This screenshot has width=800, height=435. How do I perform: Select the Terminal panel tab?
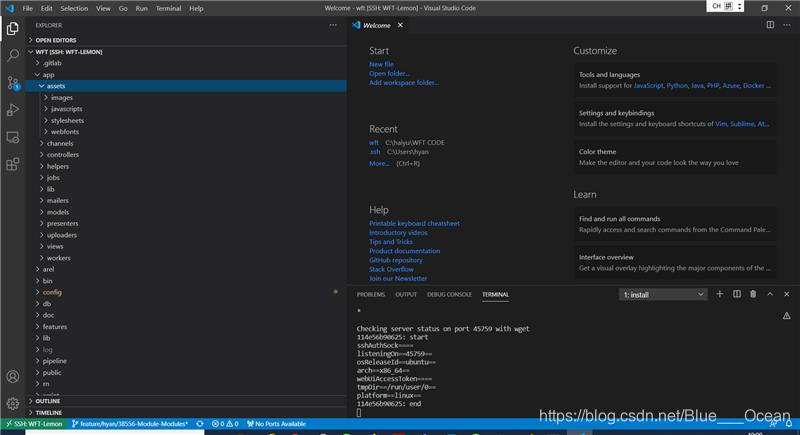pyautogui.click(x=495, y=295)
